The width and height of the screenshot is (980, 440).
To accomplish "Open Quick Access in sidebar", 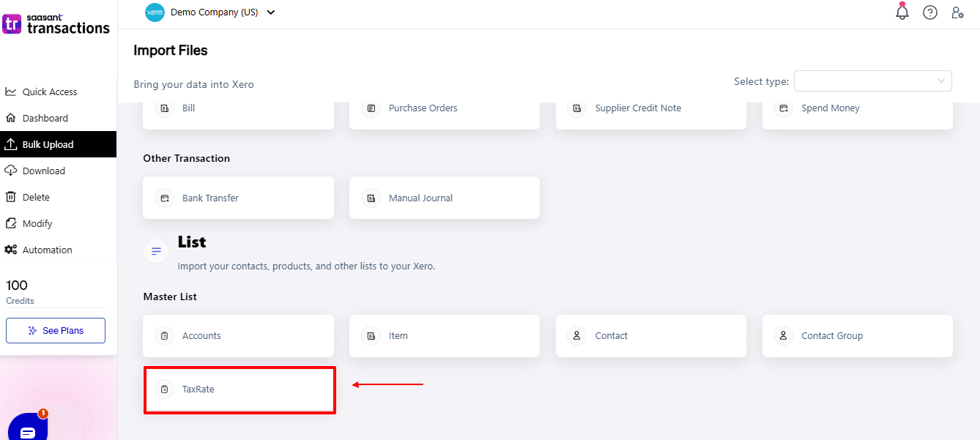I will click(49, 92).
